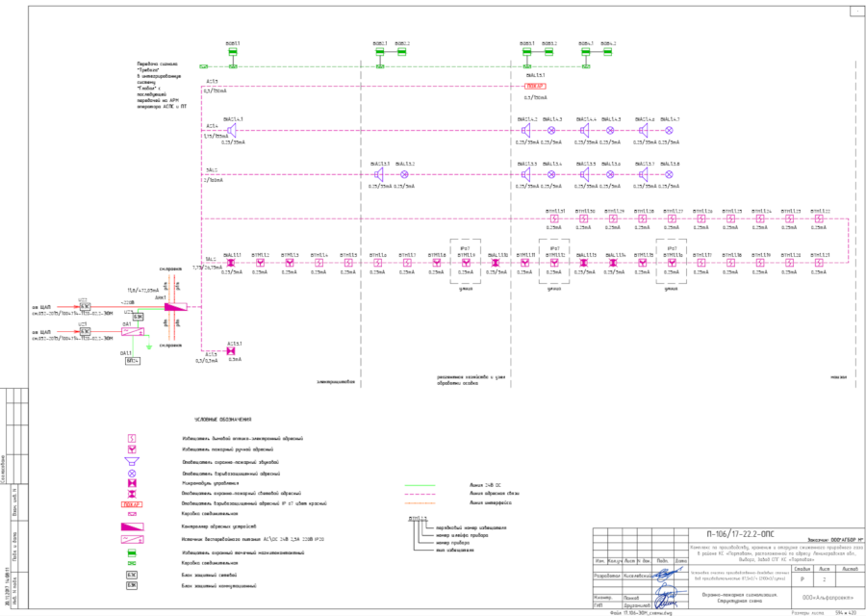Click the green 24V DC line sample

[x=420, y=486]
